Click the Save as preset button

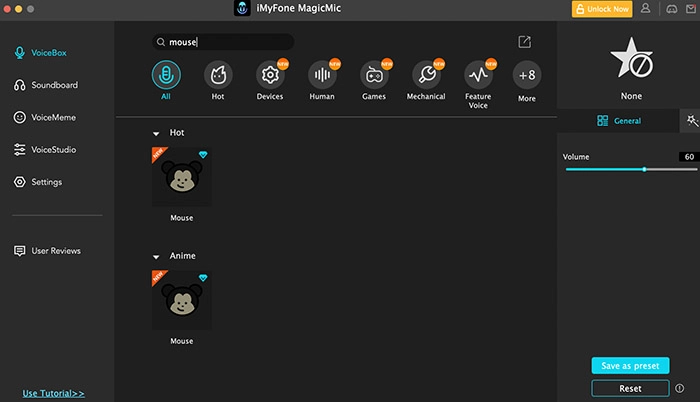tap(630, 366)
